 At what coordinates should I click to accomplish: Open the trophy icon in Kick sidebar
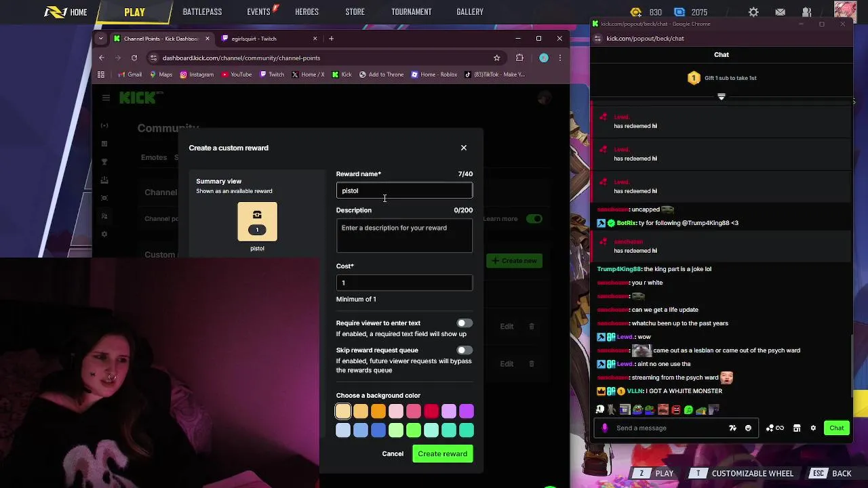[104, 162]
